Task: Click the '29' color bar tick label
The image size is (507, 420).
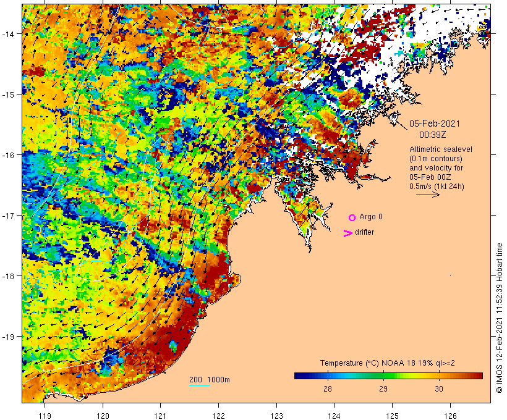Action: coord(383,388)
